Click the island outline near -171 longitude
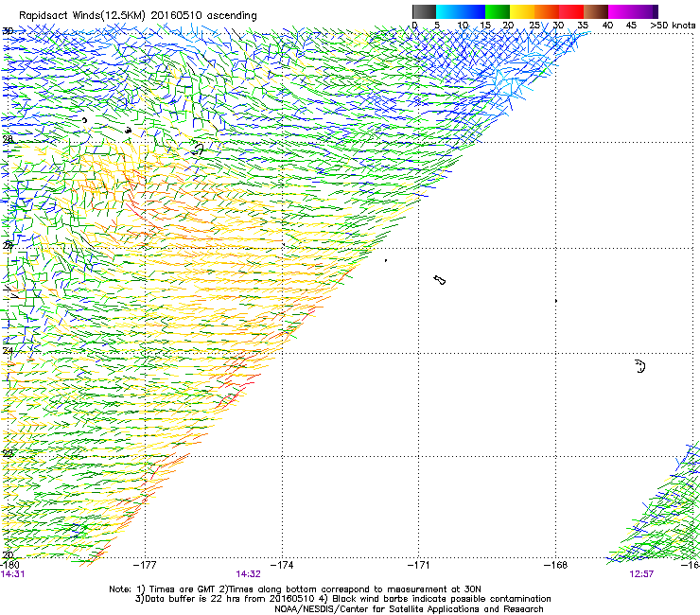Image resolution: width=700 pixels, height=615 pixels. click(x=440, y=280)
